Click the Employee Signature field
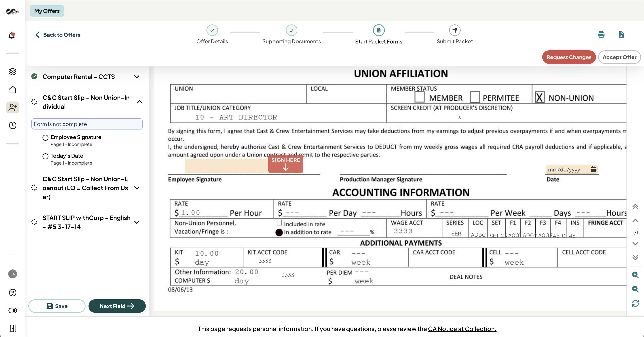 (226, 166)
